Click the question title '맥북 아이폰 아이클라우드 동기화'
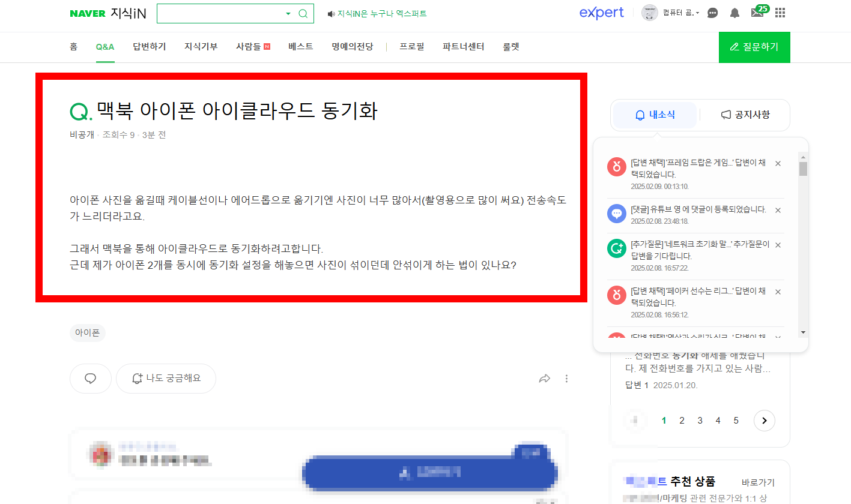851x504 pixels. [237, 110]
